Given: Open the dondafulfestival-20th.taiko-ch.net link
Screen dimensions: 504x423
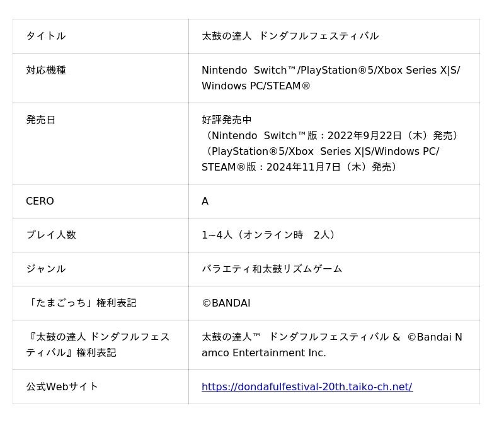Looking at the screenshot, I should [307, 386].
